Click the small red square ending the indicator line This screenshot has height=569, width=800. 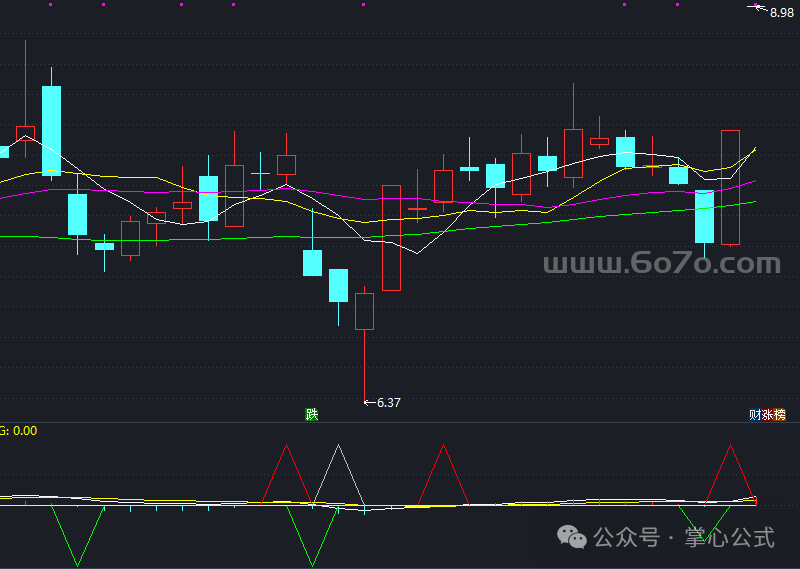click(755, 500)
